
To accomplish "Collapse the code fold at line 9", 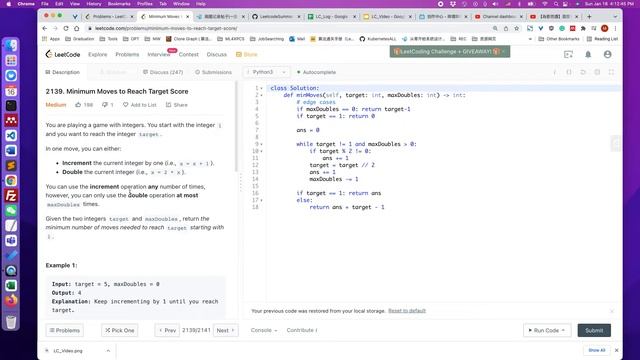I will coord(262,144).
